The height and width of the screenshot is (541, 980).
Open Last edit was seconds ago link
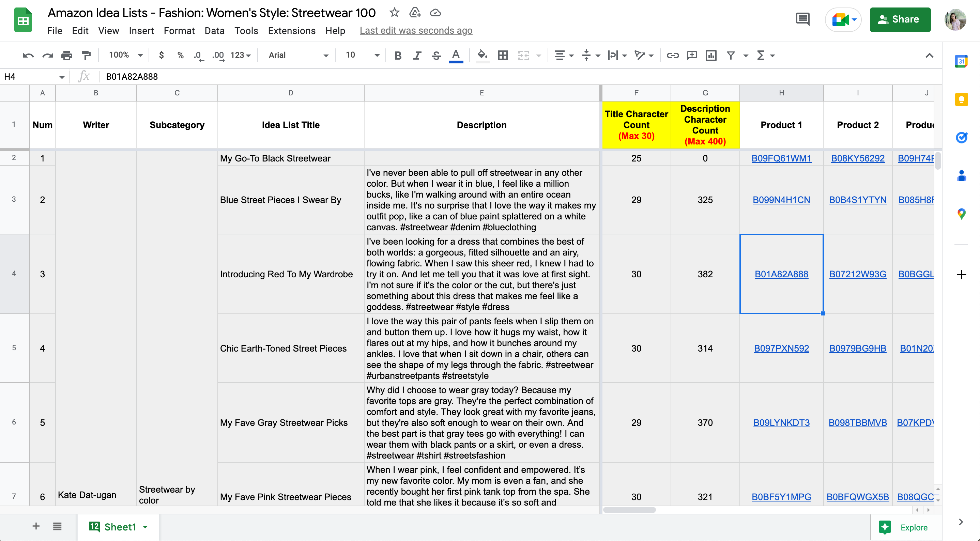coord(416,30)
